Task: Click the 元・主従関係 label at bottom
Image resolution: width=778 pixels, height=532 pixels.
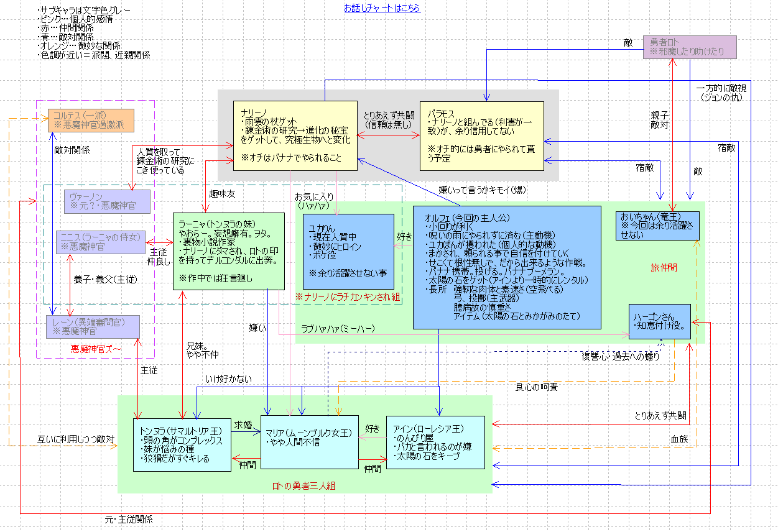Action: tap(129, 519)
